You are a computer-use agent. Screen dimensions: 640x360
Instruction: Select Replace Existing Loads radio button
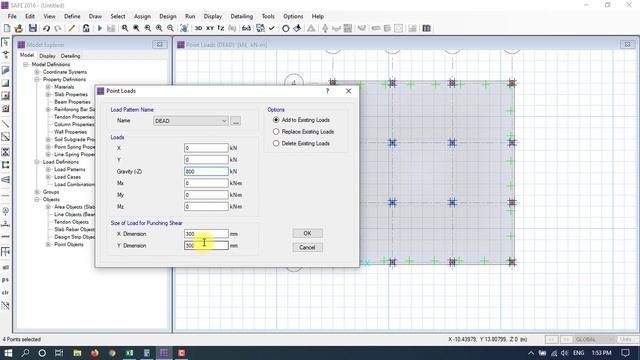point(276,132)
